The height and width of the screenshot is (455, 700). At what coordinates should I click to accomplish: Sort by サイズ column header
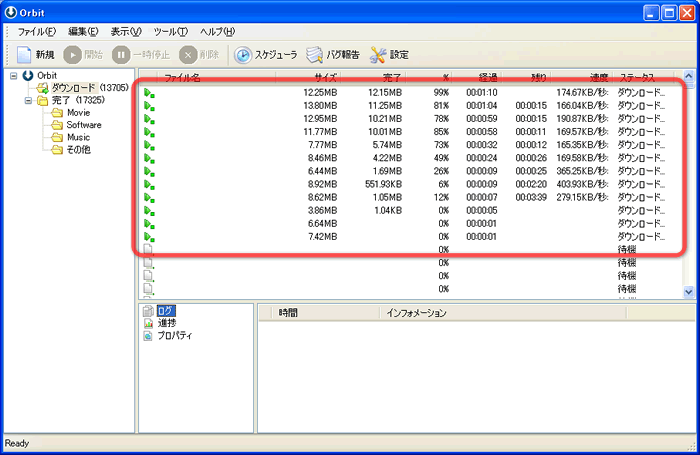pos(308,78)
